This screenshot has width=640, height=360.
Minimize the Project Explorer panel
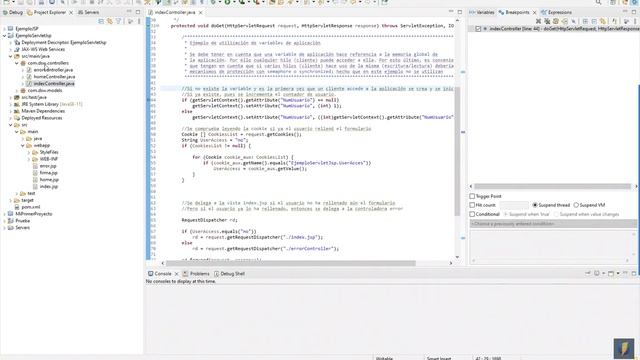(x=129, y=12)
